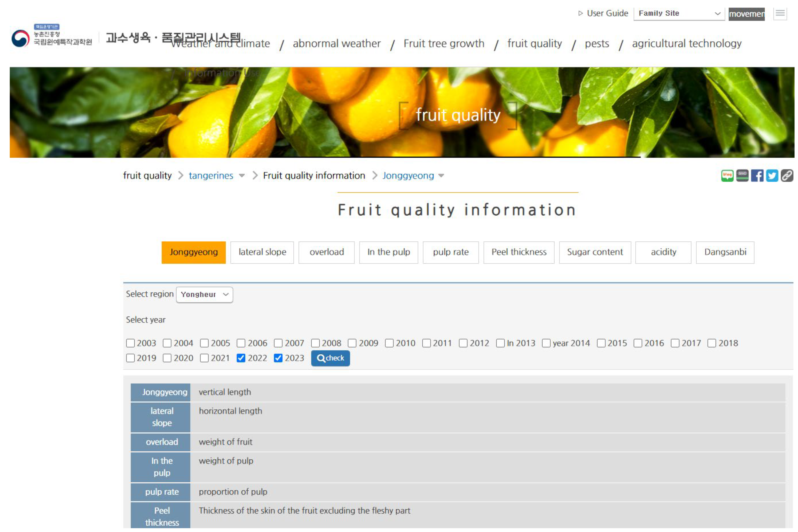Screen dimensions: 798x532
Task: Click the Jonggyeong glossary row header
Action: [x=160, y=392]
